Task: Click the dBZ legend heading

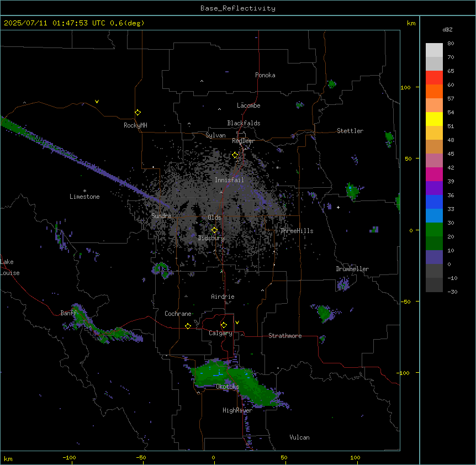Action: coord(447,30)
